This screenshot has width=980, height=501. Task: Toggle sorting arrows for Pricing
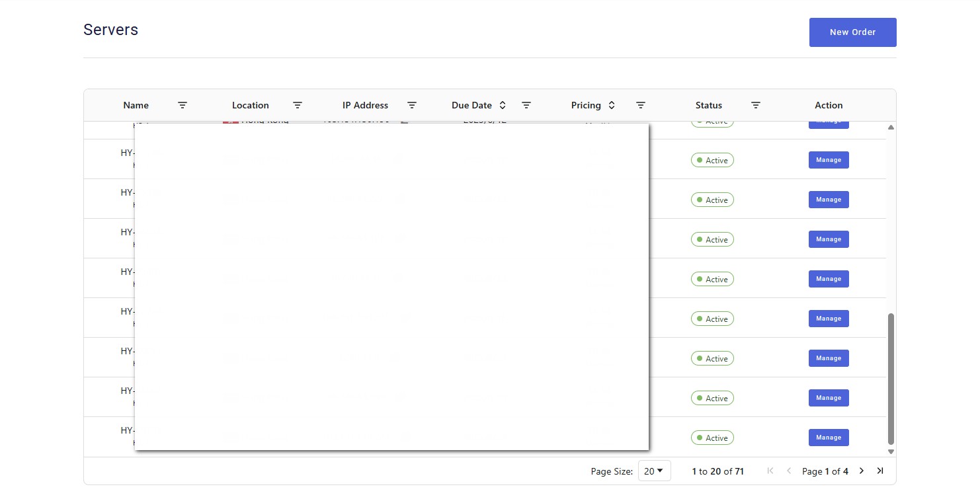[612, 105]
